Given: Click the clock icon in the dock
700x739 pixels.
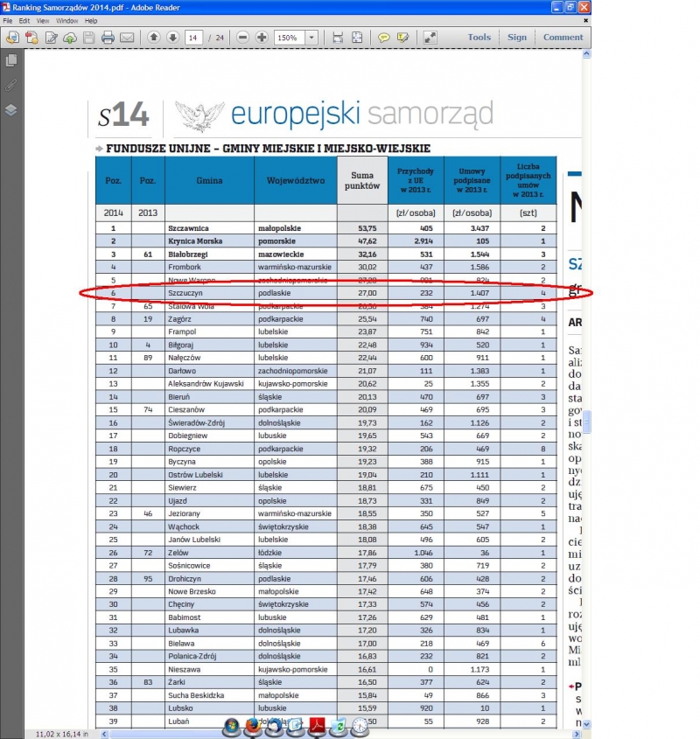Looking at the screenshot, I should pos(360,726).
